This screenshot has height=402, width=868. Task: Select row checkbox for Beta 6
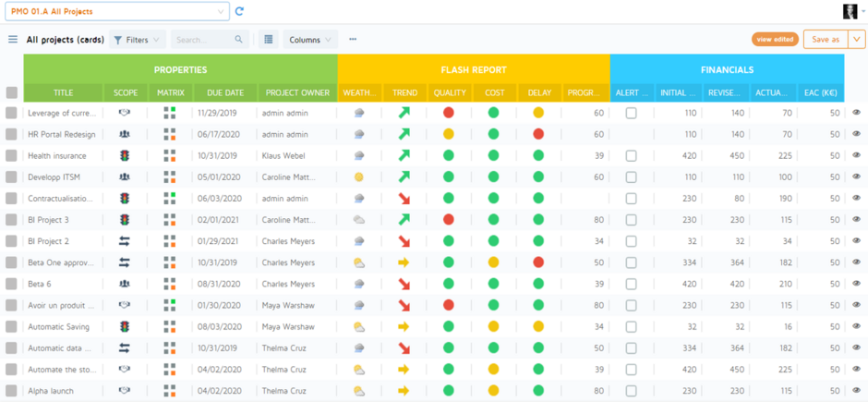click(x=11, y=284)
